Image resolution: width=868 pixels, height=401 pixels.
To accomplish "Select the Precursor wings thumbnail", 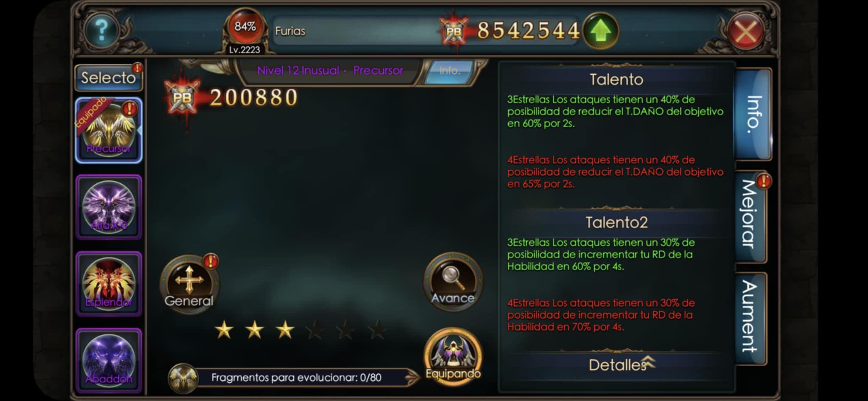I will coord(109,130).
